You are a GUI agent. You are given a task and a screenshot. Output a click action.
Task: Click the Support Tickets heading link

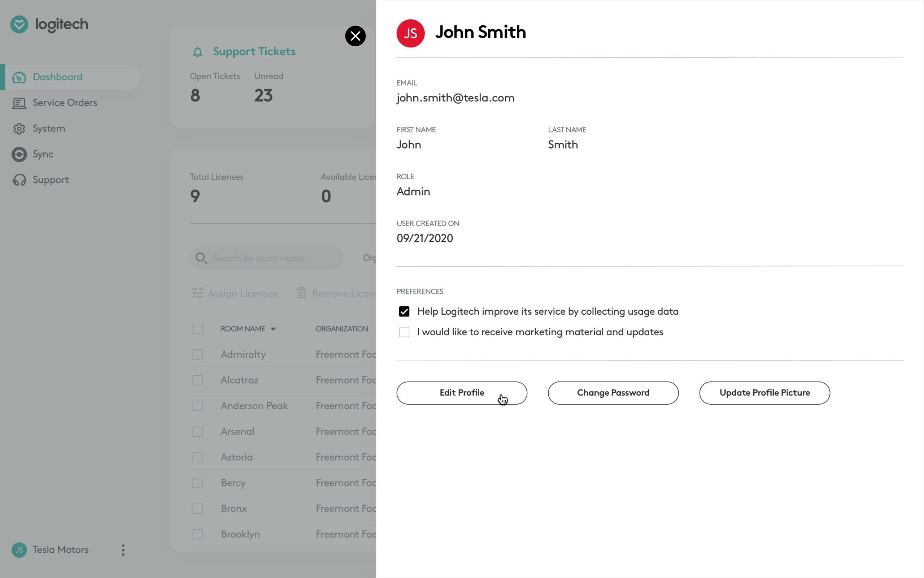(x=254, y=52)
